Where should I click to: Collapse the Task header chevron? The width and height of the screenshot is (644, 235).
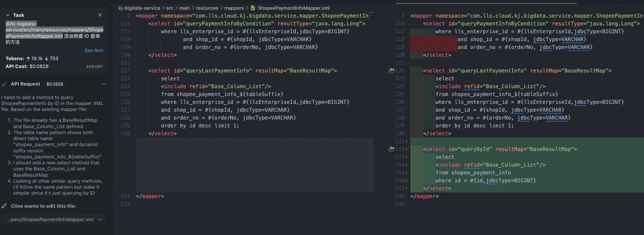point(7,15)
